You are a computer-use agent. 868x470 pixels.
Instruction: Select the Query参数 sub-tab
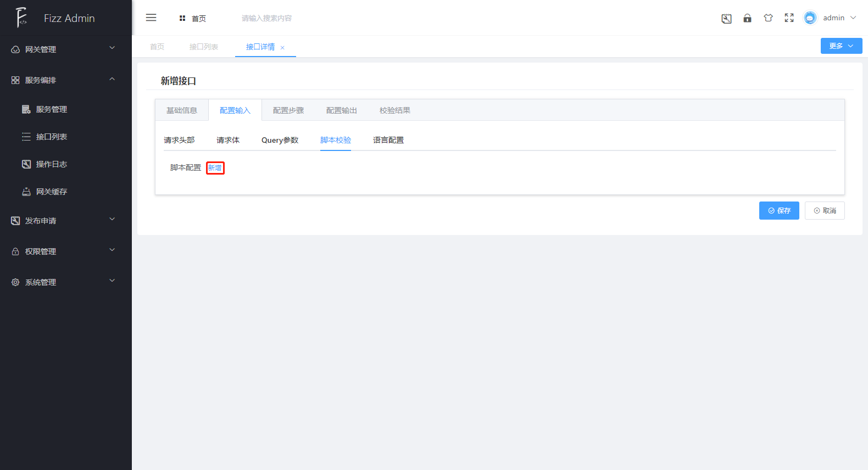(280, 140)
